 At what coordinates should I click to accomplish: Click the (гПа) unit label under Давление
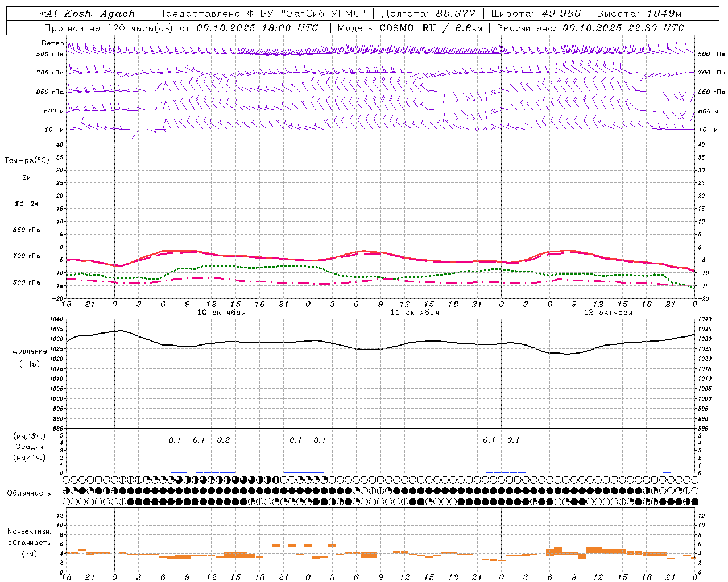(30, 364)
